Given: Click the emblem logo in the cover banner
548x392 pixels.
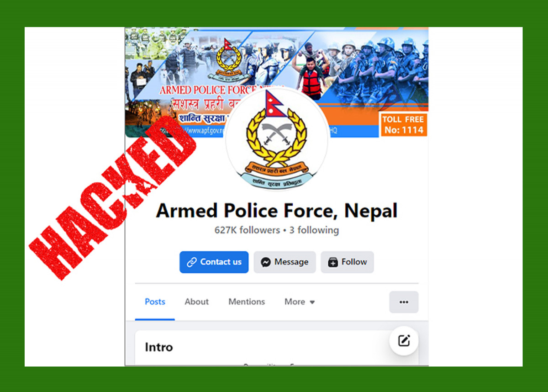Looking at the screenshot, I should pyautogui.click(x=228, y=59).
